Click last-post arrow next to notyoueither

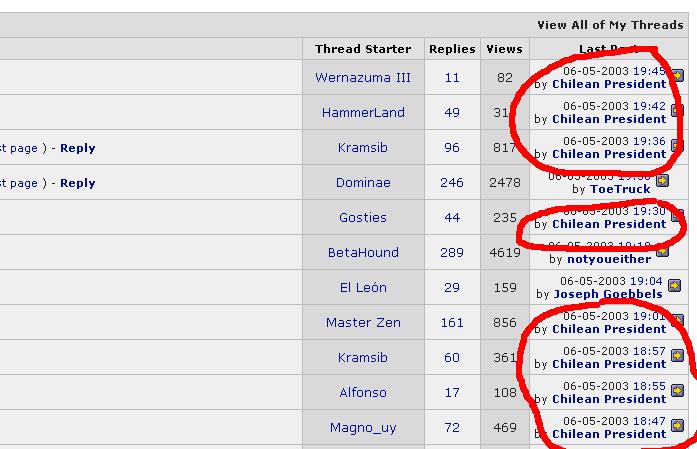pyautogui.click(x=661, y=251)
